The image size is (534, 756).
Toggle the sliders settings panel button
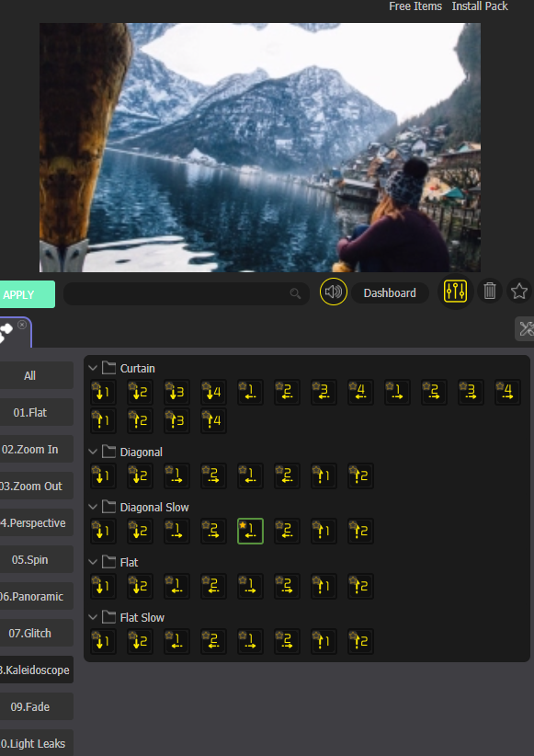(456, 292)
